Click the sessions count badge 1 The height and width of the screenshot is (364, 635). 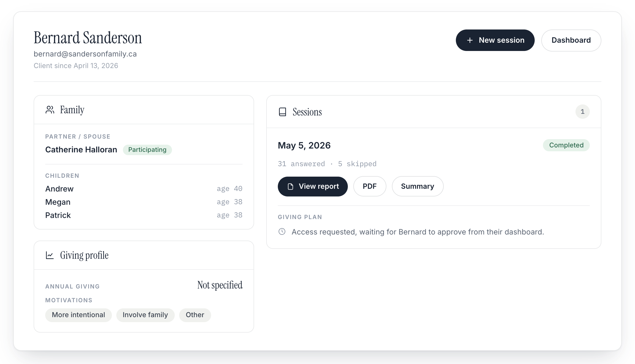coord(582,112)
